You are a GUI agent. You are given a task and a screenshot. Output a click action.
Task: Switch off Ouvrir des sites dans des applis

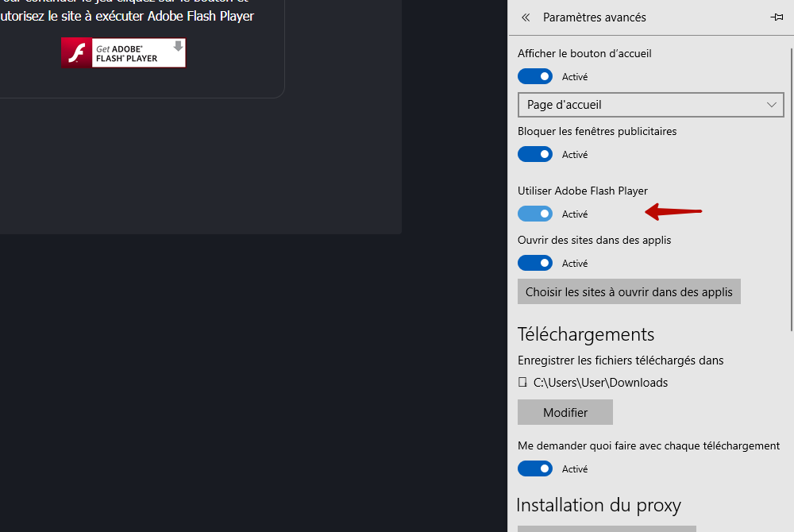point(535,264)
